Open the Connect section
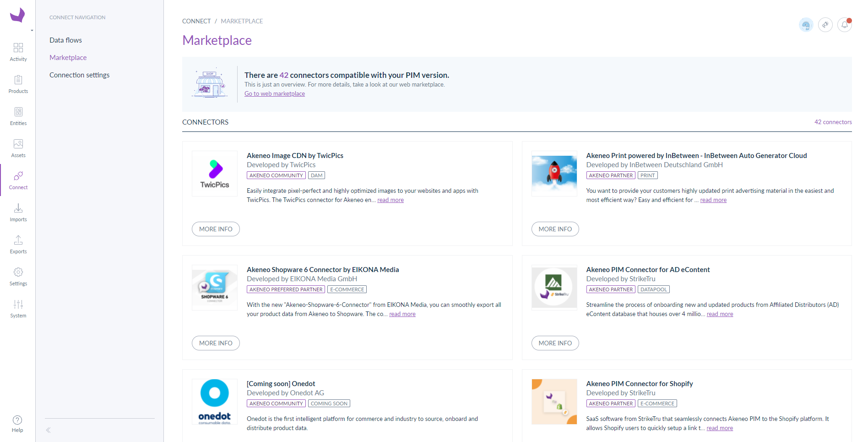 click(x=18, y=180)
